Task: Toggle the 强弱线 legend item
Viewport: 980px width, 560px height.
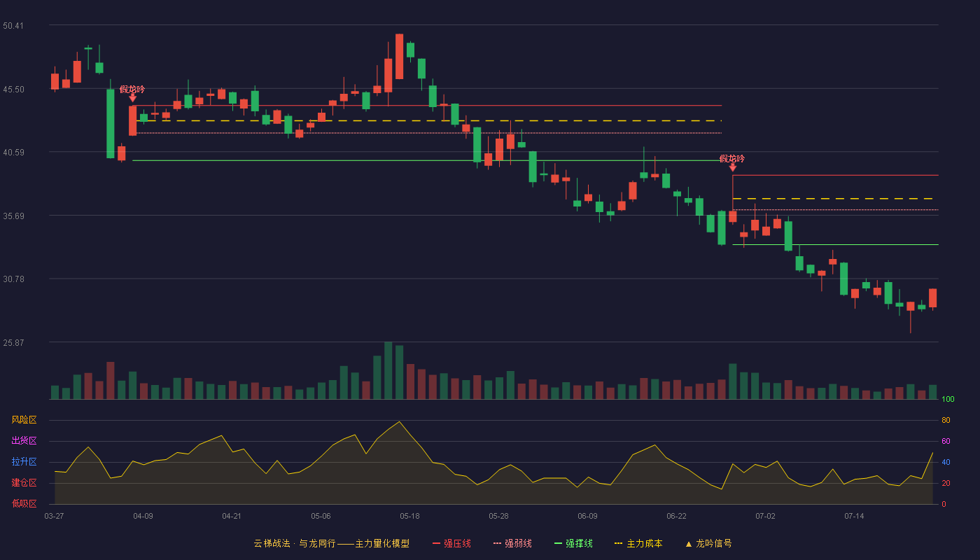Action: tap(512, 543)
